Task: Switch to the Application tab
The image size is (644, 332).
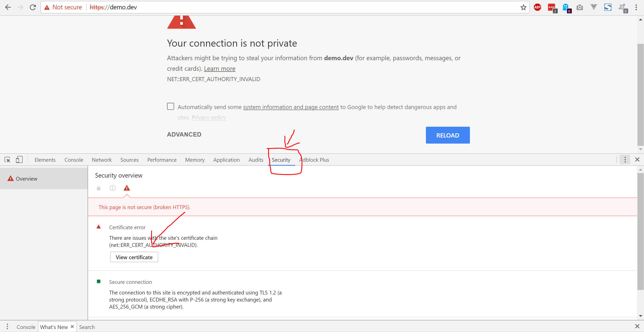Action: pos(226,160)
